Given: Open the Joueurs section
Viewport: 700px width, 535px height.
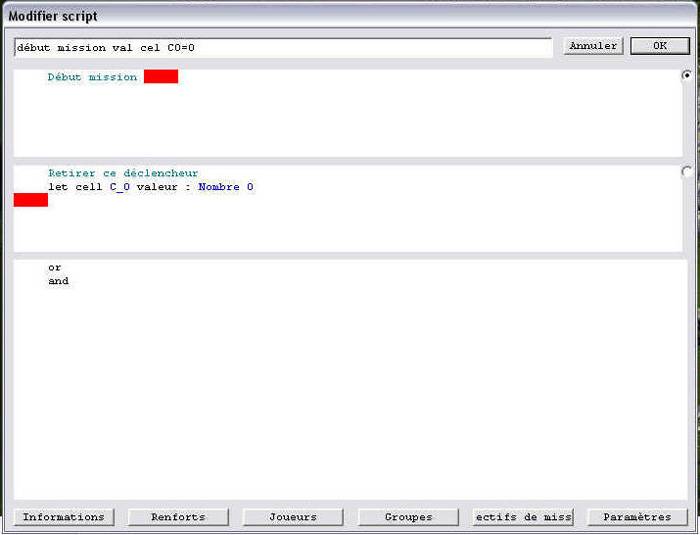Looking at the screenshot, I should (293, 517).
